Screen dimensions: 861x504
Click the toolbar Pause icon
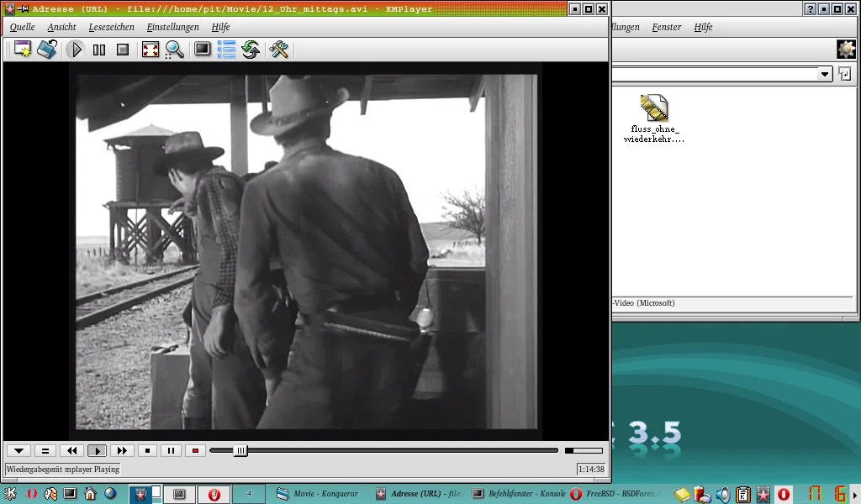pos(99,50)
